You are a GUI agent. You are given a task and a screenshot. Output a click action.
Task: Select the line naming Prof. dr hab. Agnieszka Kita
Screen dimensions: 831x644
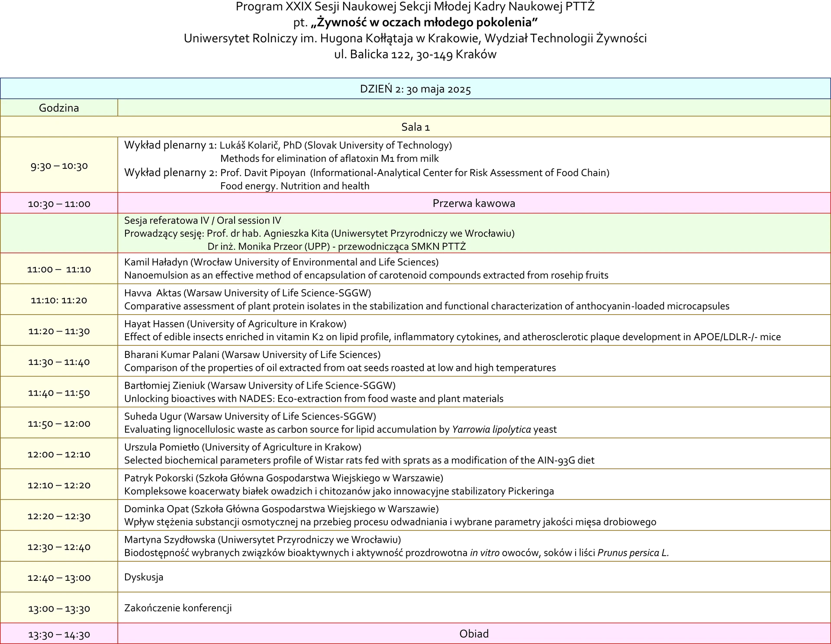pos(319,233)
